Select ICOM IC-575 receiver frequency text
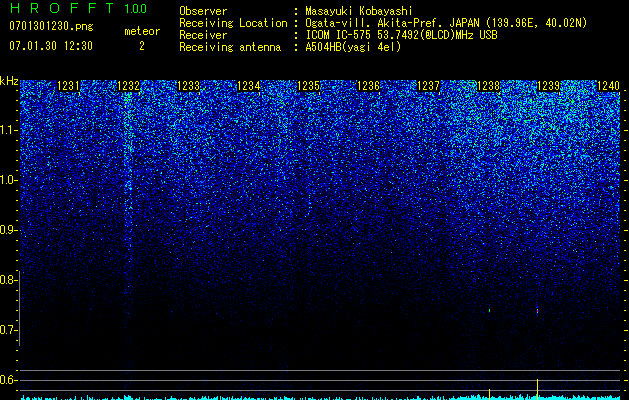 tap(401, 35)
